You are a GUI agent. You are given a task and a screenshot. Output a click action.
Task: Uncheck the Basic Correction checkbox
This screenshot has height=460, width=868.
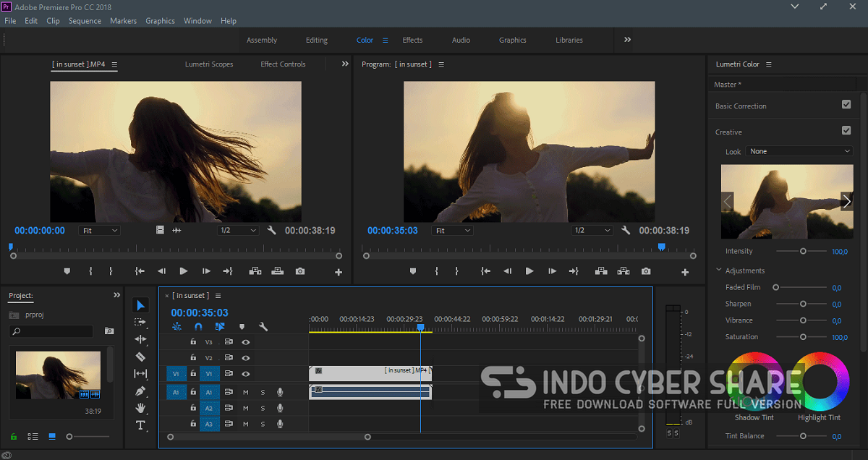846,105
